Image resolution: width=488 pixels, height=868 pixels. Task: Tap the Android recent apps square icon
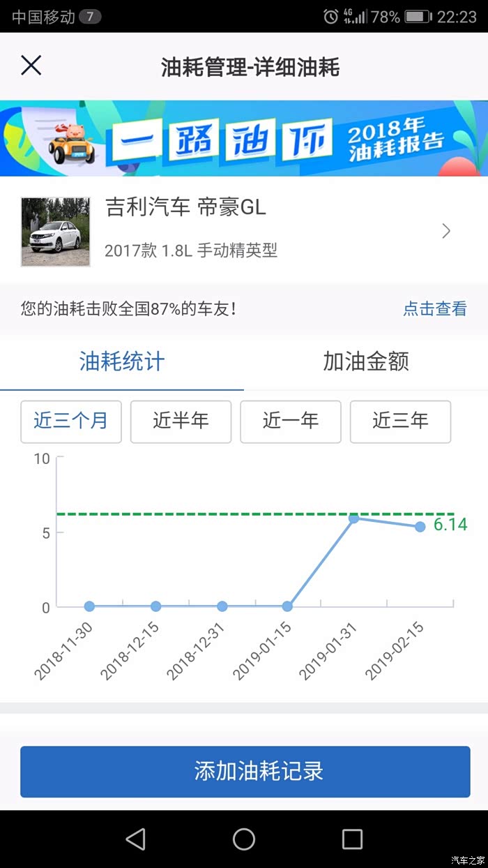click(352, 839)
